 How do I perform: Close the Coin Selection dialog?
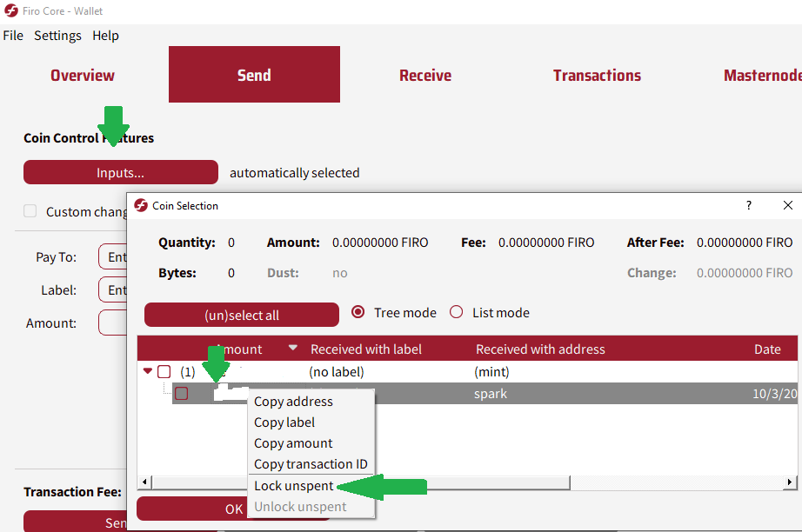(x=787, y=206)
